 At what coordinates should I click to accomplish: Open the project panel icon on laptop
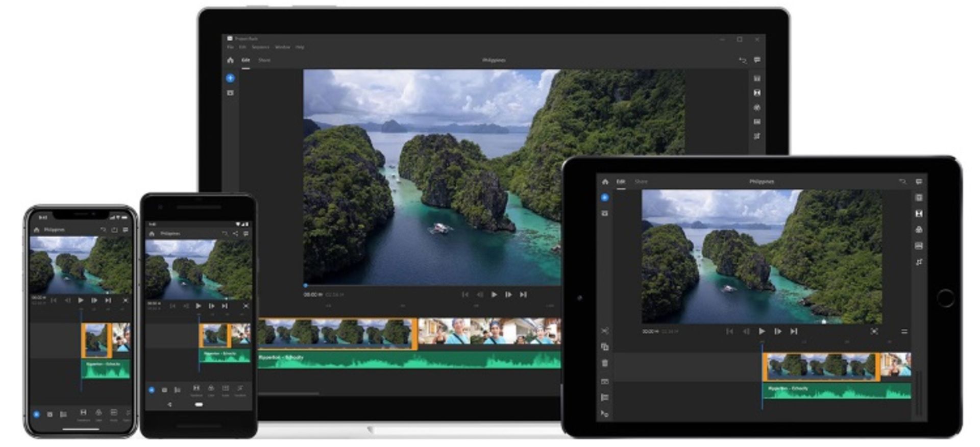[x=230, y=93]
